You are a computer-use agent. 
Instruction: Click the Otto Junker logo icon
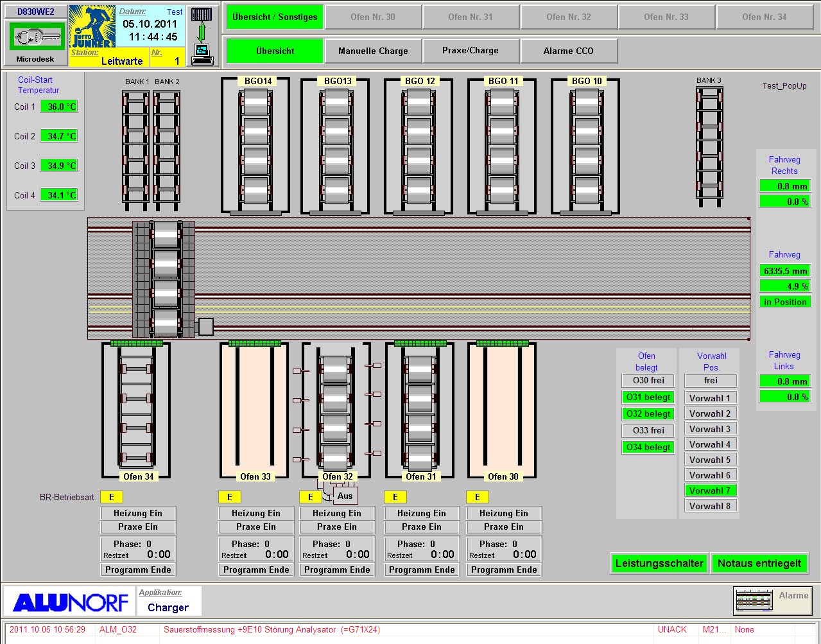pos(92,27)
